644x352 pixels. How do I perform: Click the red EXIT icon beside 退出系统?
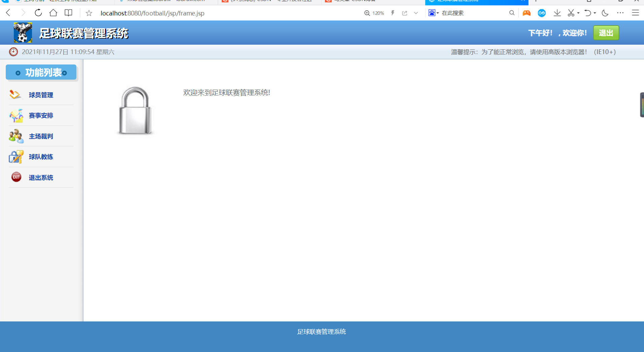pos(16,177)
